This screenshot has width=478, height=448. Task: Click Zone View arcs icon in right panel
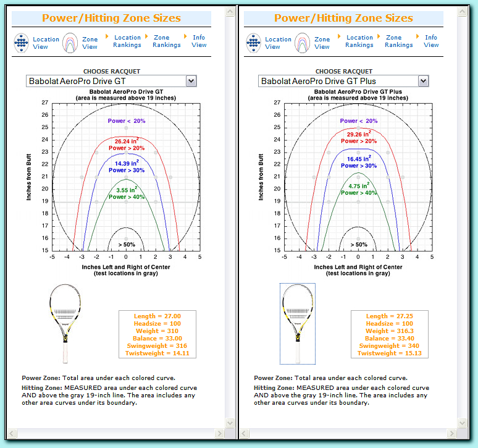coord(303,43)
